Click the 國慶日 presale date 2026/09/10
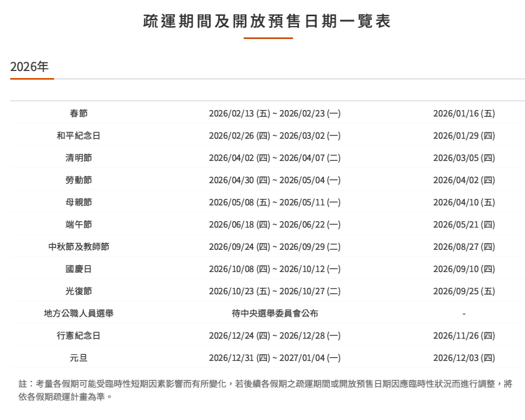 pyautogui.click(x=464, y=269)
